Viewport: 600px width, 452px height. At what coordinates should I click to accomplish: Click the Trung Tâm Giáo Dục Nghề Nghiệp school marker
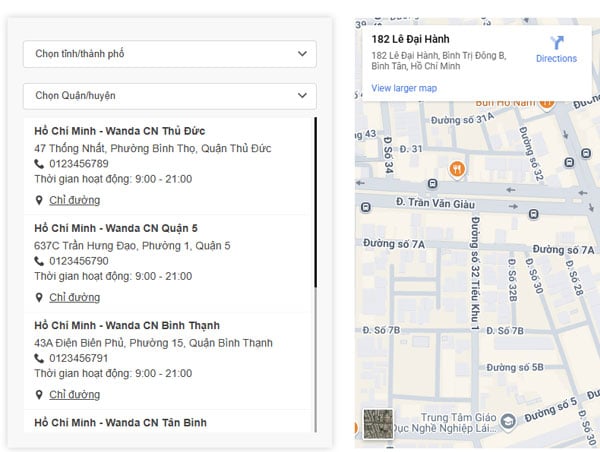click(508, 421)
